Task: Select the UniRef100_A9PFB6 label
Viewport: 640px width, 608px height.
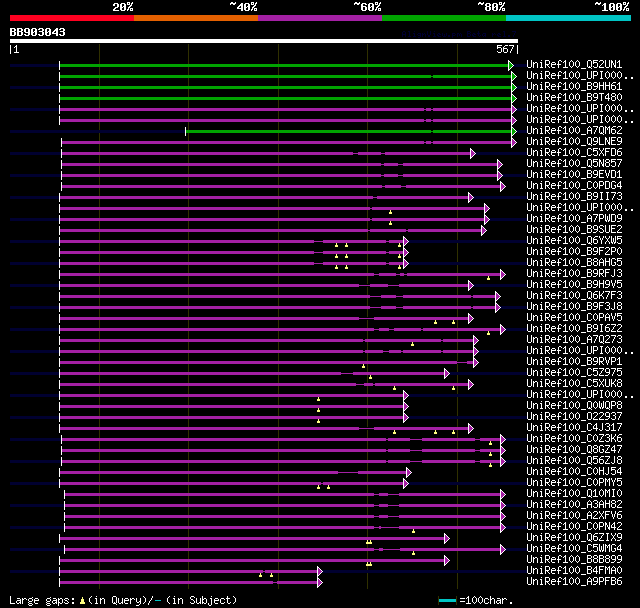Action: click(574, 582)
